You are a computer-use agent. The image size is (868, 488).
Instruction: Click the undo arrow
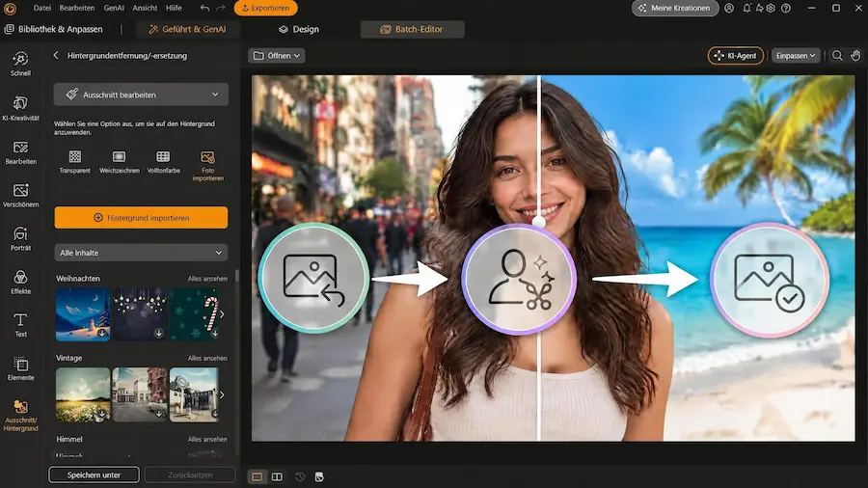204,8
